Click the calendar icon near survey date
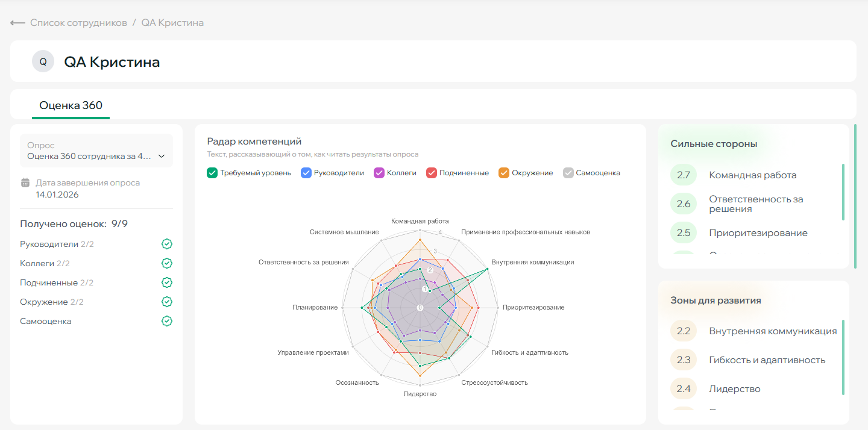 [25, 182]
